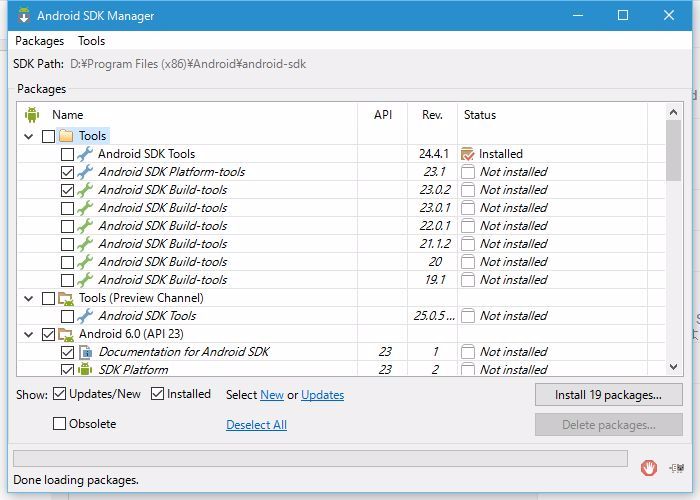
Task: Open the Tools menu in menu bar
Action: (x=91, y=41)
